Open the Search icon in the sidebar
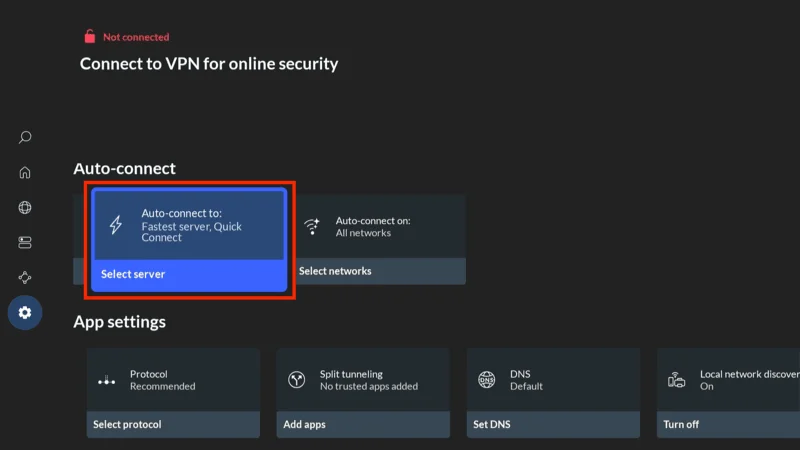800x450 pixels. pyautogui.click(x=25, y=137)
